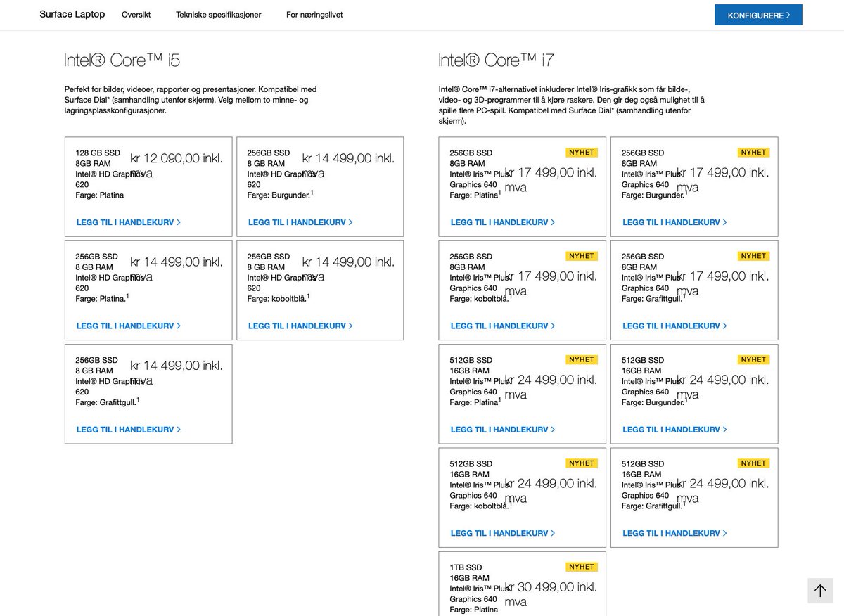
Task: Click NYHET badge on 512GB Platina card
Action: tap(582, 359)
